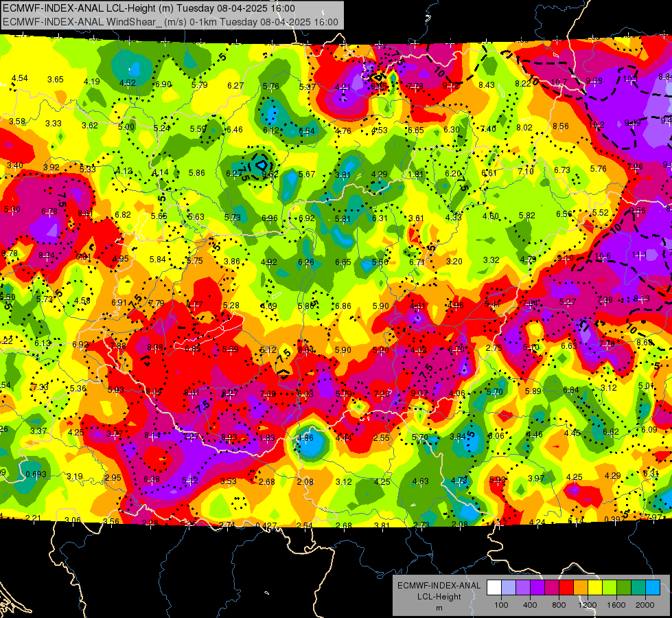Click the teal legend swatch left of 2000
The height and width of the screenshot is (618, 672).
[638, 588]
